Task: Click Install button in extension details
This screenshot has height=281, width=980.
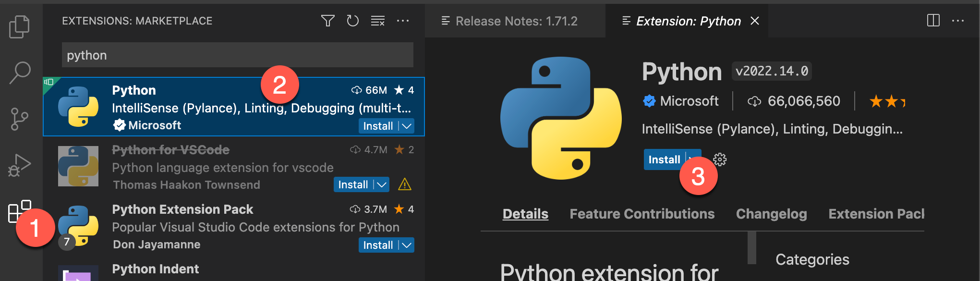Action: (665, 159)
